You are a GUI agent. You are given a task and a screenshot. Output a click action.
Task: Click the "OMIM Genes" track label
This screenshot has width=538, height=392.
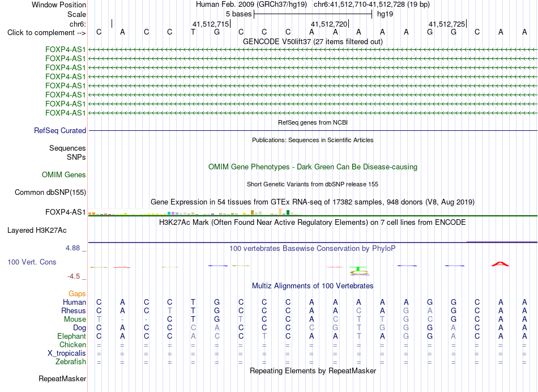tap(64, 174)
